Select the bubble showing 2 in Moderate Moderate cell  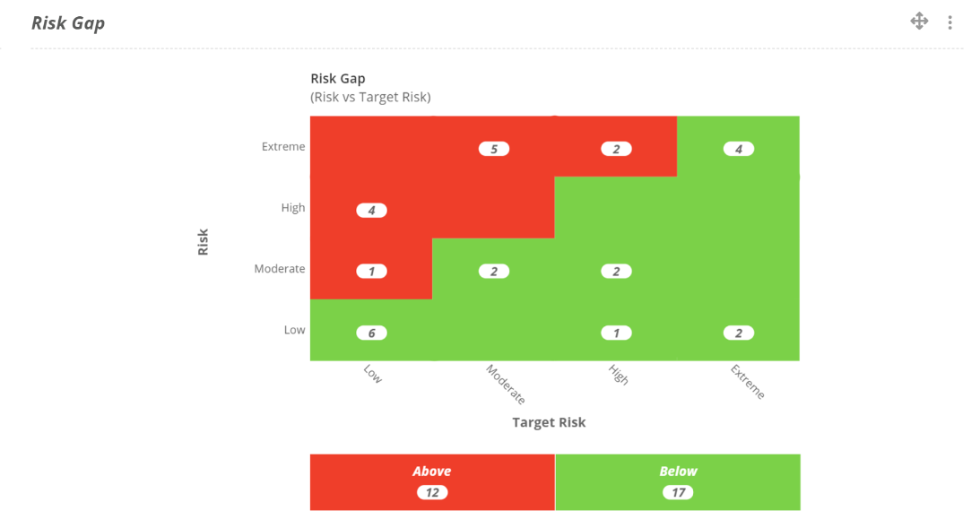click(x=494, y=270)
